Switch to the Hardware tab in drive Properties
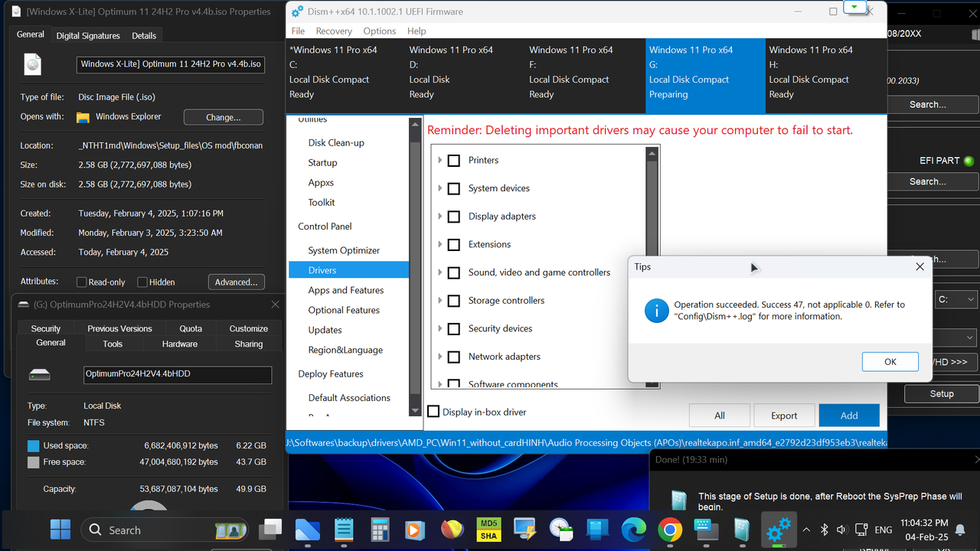 (x=179, y=344)
